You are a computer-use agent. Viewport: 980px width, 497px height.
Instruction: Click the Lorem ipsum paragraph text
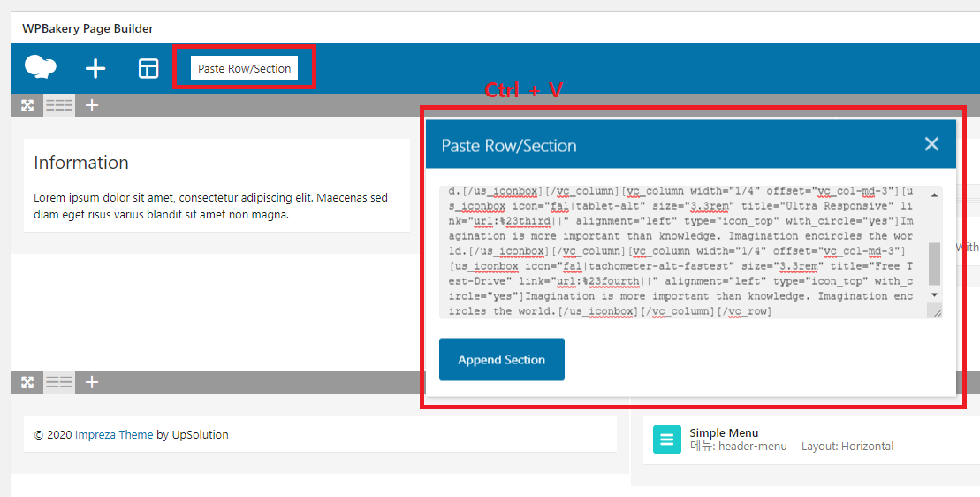tap(210, 206)
